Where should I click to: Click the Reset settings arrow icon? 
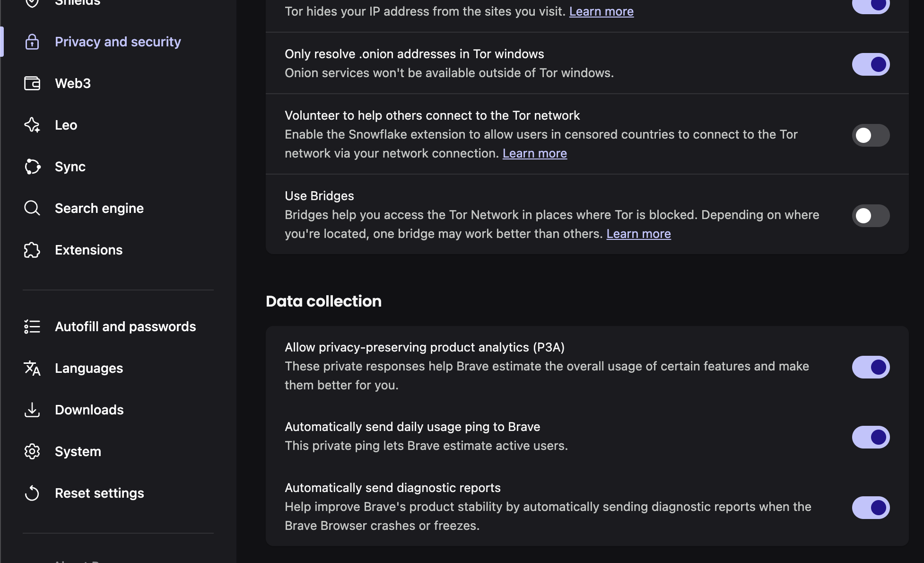coord(32,493)
